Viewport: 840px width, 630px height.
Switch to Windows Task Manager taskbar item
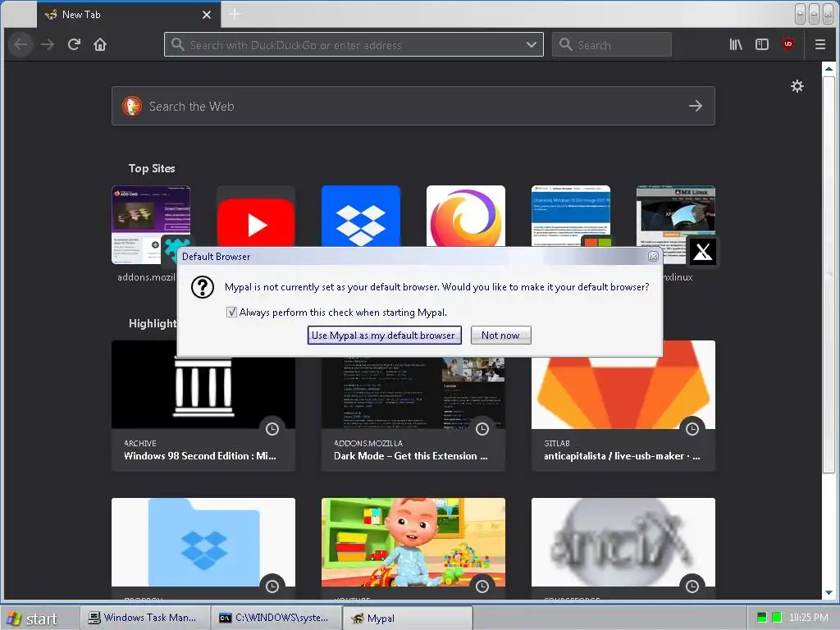(x=144, y=619)
